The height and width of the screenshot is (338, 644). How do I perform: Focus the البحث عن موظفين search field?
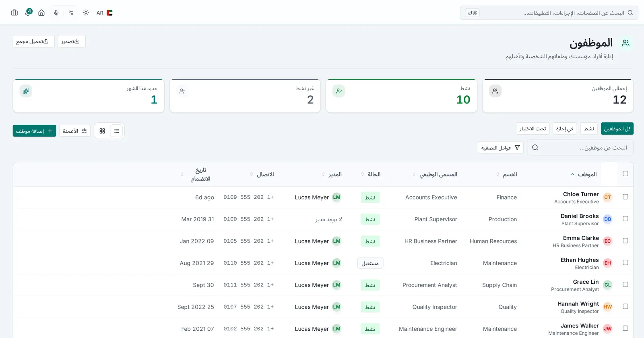pyautogui.click(x=580, y=148)
